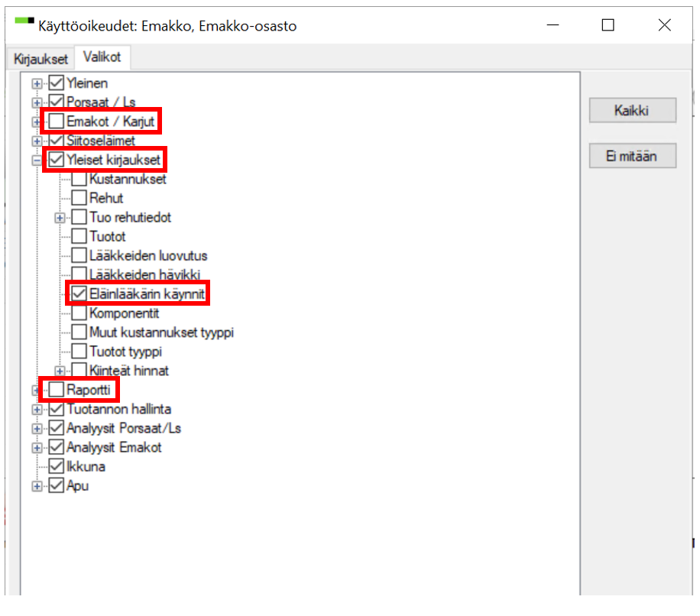Uncheck the Apu checkbox
Viewport: 700px width, 616px height.
57,485
